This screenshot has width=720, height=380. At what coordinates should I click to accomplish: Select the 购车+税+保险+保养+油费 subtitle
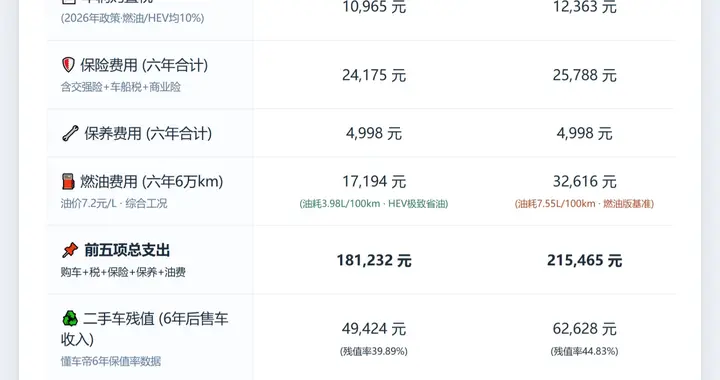[123, 272]
